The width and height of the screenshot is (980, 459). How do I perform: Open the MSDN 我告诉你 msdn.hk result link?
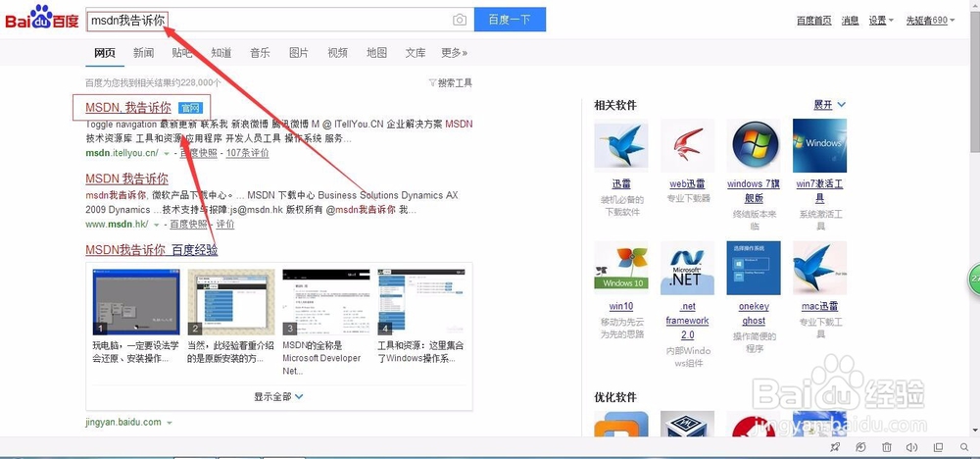126,178
